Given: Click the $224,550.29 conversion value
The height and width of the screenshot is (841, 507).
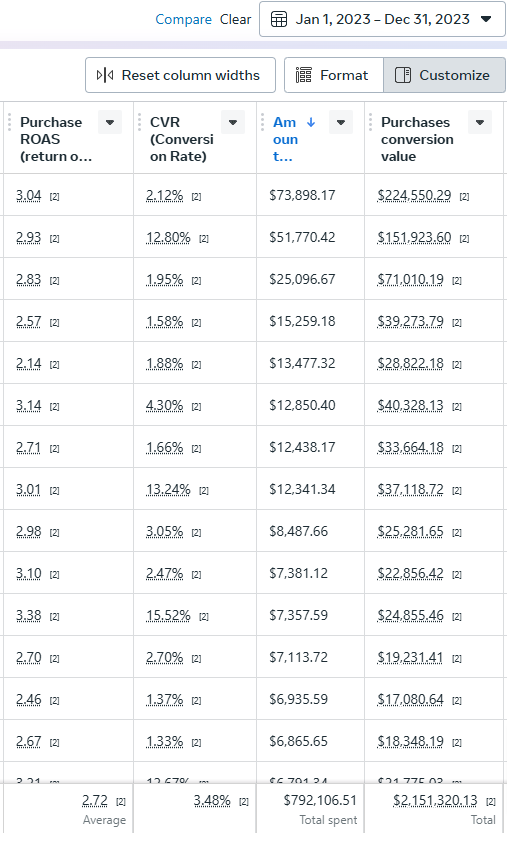Looking at the screenshot, I should [x=414, y=195].
